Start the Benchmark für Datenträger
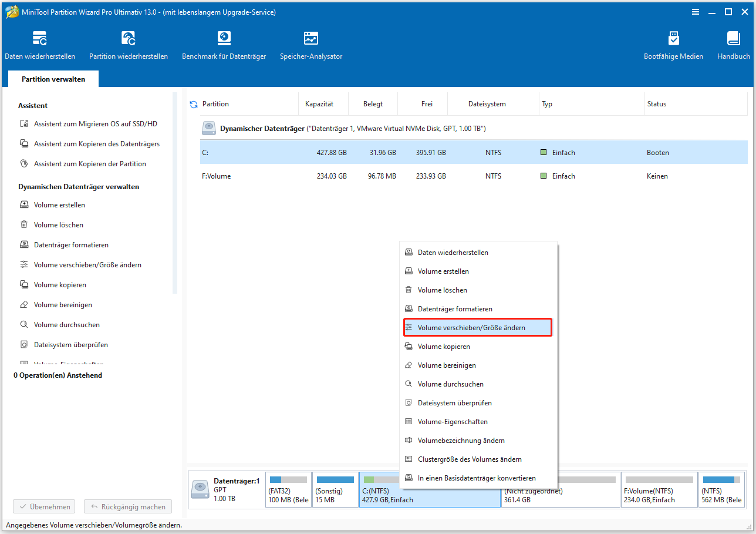This screenshot has height=534, width=756. [224, 44]
